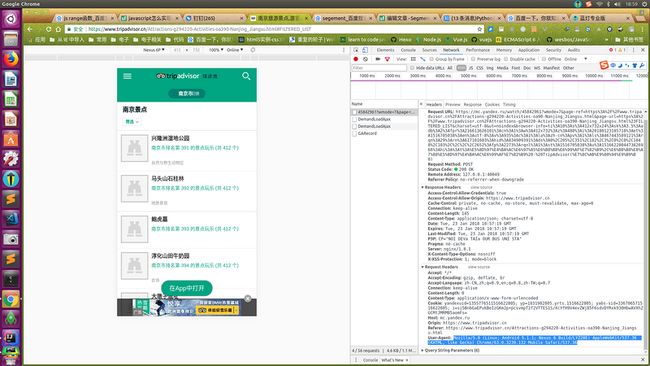Tap the TripAdvisor search magnifier icon

(x=246, y=76)
